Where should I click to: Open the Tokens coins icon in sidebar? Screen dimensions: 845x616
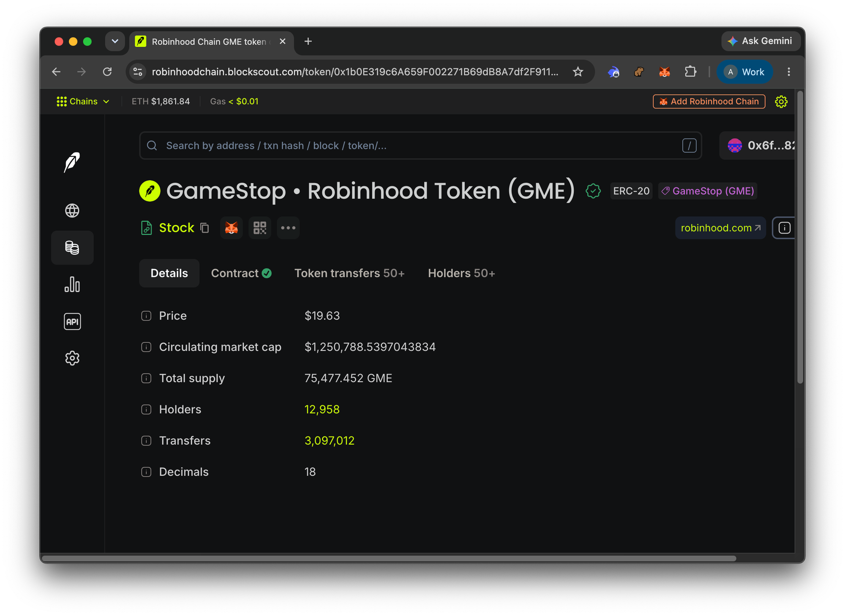72,247
